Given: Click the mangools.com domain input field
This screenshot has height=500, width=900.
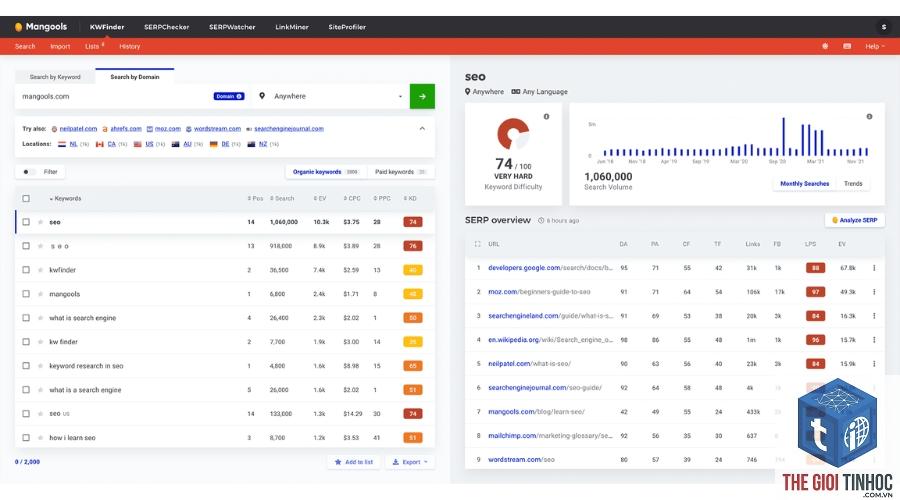Looking at the screenshot, I should point(115,96).
